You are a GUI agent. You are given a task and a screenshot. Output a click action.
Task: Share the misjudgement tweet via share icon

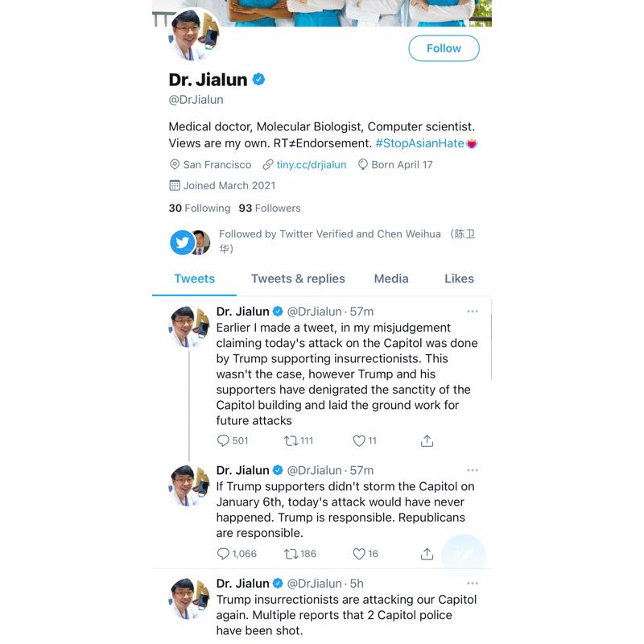427,440
